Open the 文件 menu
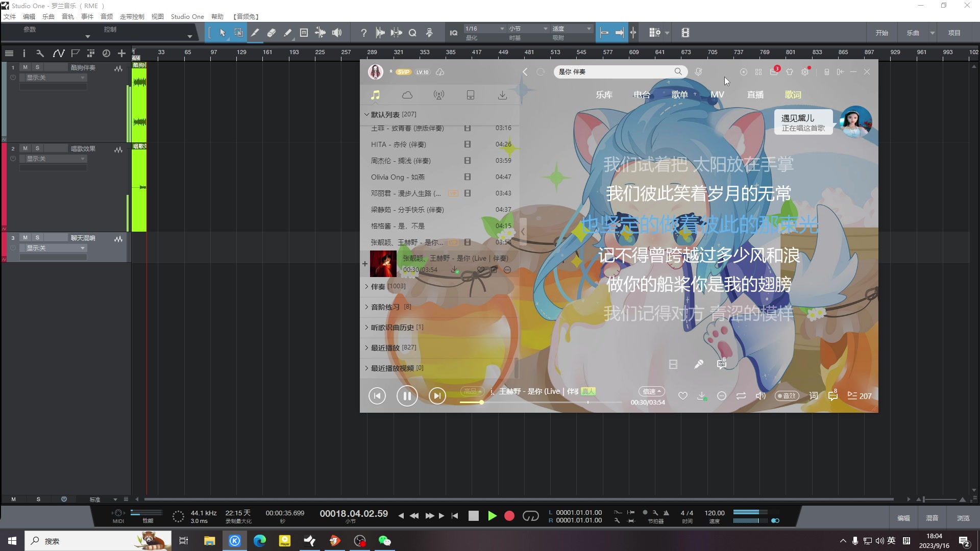This screenshot has height=551, width=980. click(10, 16)
